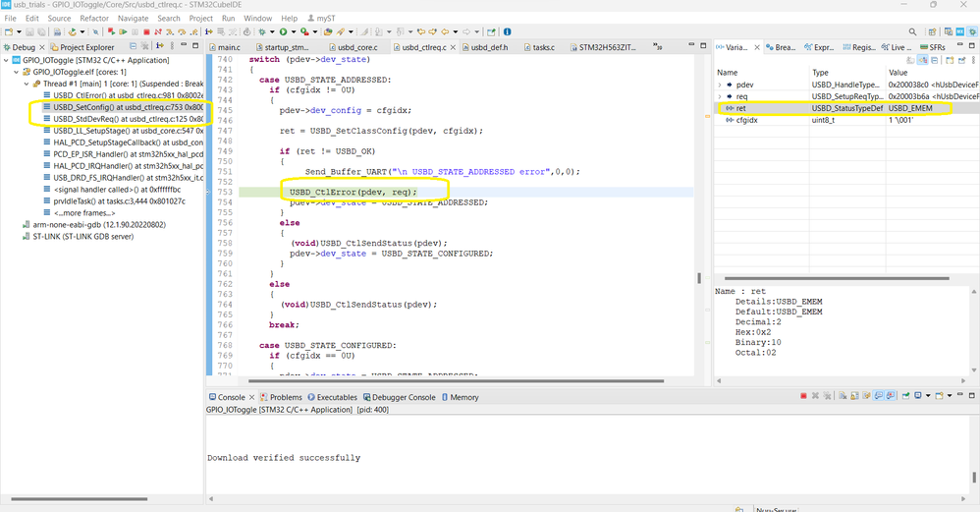Viewport: 980px width, 512px height.
Task: Click red Terminate icon in Console toolbar
Action: (804, 396)
